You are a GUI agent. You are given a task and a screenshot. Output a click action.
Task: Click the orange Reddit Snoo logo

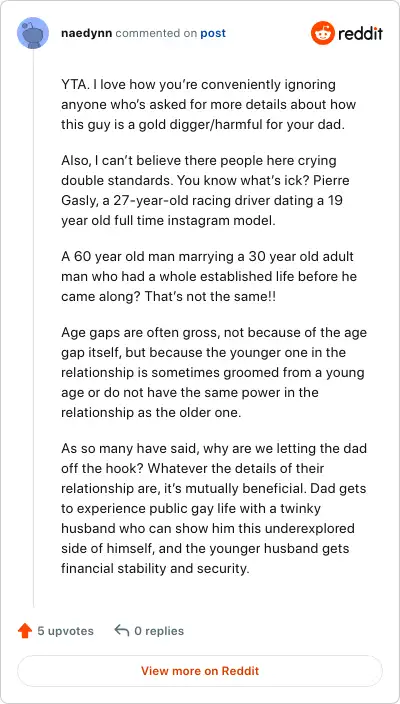click(322, 33)
